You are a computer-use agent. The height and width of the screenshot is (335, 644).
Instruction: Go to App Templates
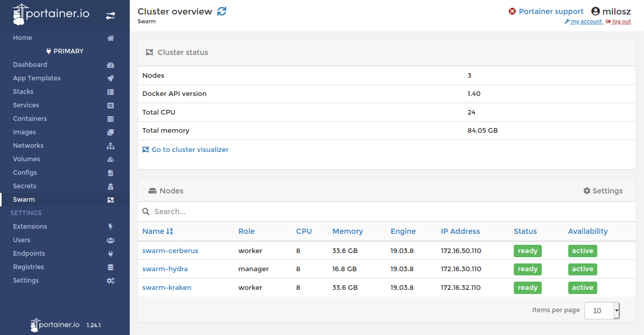pyautogui.click(x=37, y=78)
